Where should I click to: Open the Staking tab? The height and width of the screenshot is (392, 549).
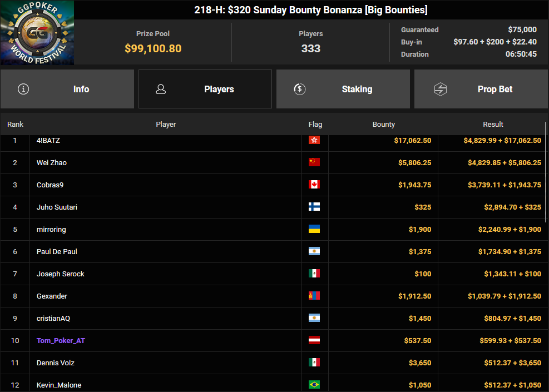point(343,89)
